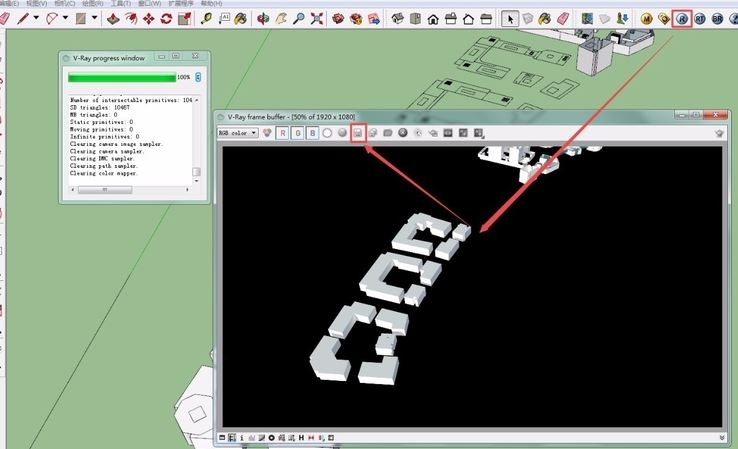The height and width of the screenshot is (449, 738).
Task: Open the 工具(T) tools menu
Action: [120, 3]
